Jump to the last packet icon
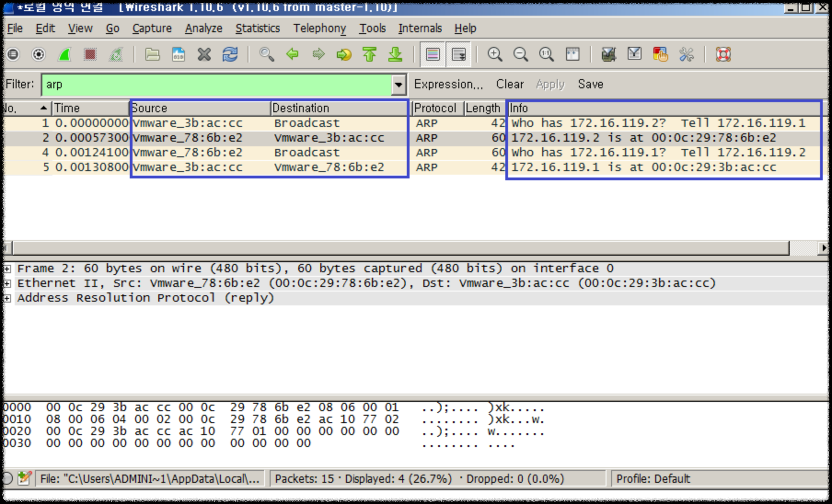The image size is (832, 504). [x=395, y=55]
